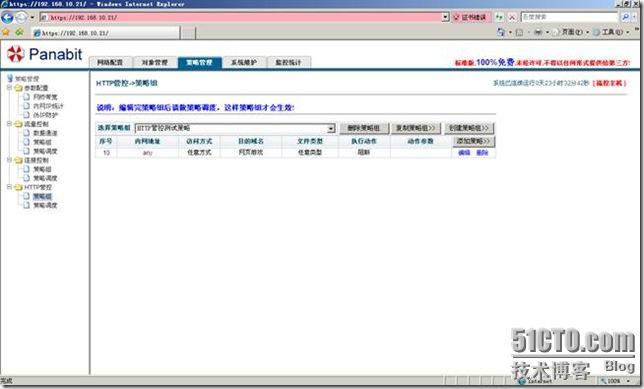The width and height of the screenshot is (644, 389).
Task: Open a new blank browser tab
Action: click(x=188, y=33)
